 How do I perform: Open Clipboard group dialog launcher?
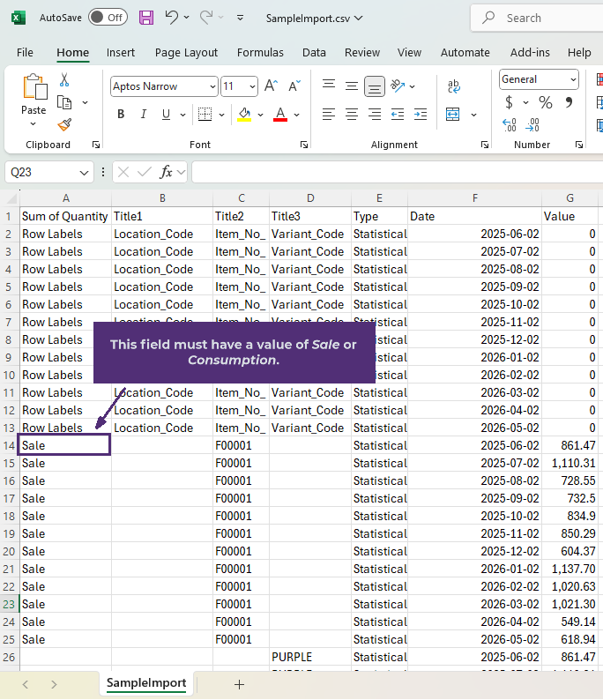pos(96,145)
